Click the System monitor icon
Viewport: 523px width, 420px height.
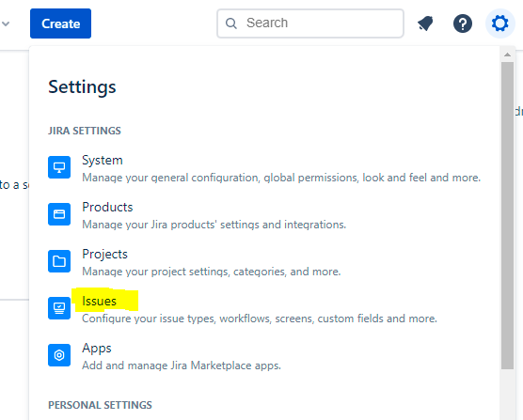59,167
